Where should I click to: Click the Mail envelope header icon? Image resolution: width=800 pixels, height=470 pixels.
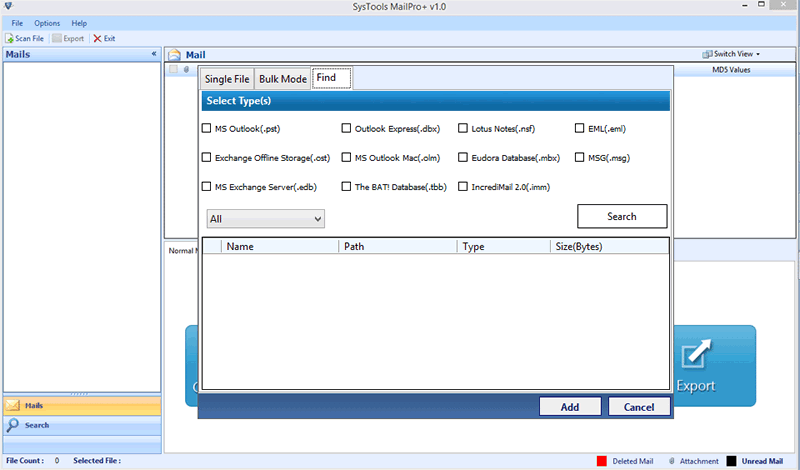(174, 55)
